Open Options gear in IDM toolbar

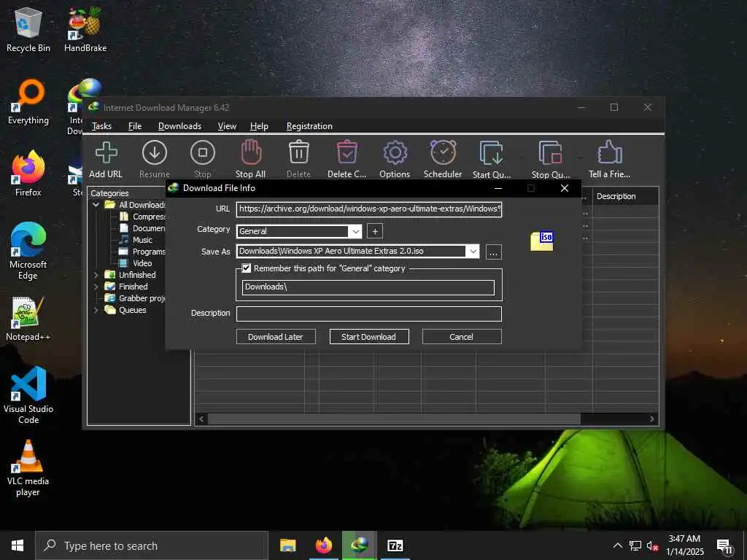[395, 153]
